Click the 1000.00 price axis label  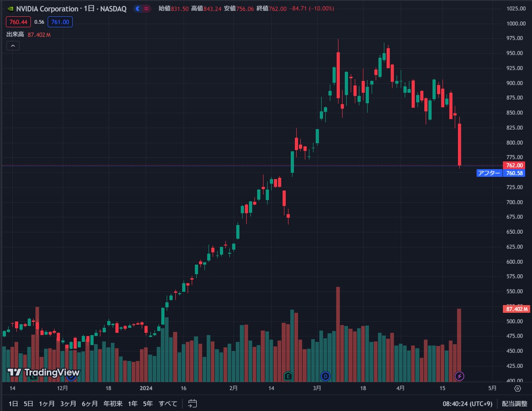[516, 24]
